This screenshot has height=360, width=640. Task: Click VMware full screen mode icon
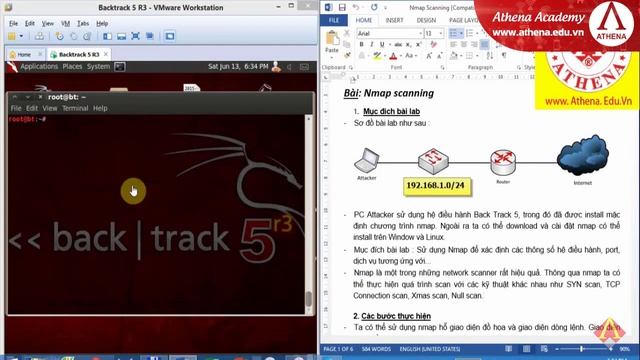point(136,36)
